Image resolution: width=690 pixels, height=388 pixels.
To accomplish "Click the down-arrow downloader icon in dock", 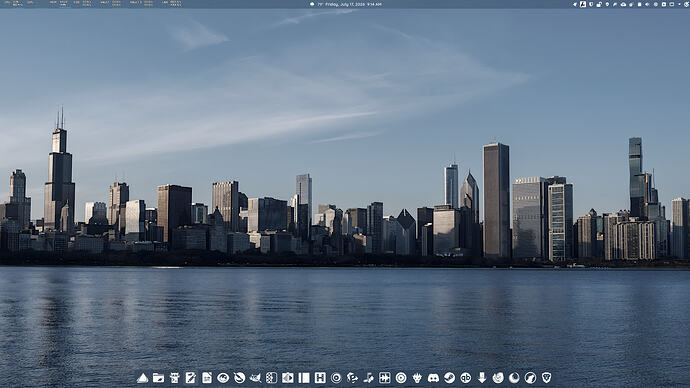I will tap(482, 377).
